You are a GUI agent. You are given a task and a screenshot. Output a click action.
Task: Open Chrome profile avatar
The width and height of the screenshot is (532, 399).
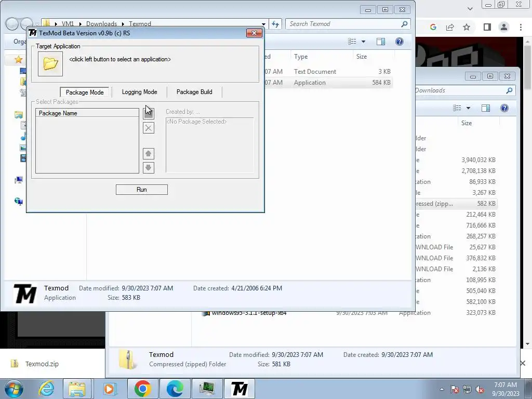click(504, 27)
